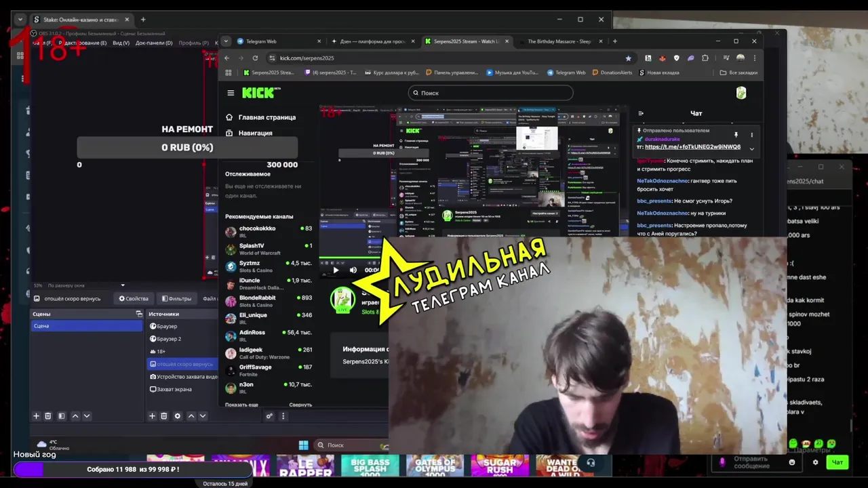
Task: Open emoji picker in popout chat
Action: 792,462
